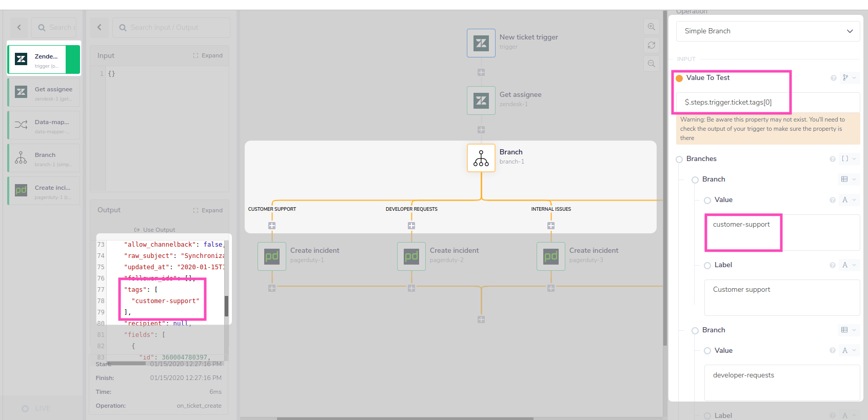Expand the Input panel
This screenshot has width=868, height=420.
(x=208, y=55)
